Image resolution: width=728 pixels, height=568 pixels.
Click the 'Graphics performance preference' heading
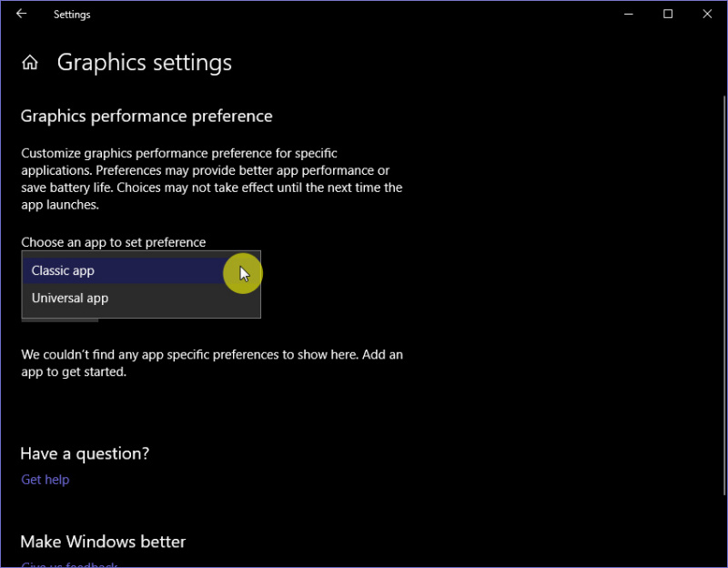click(147, 117)
